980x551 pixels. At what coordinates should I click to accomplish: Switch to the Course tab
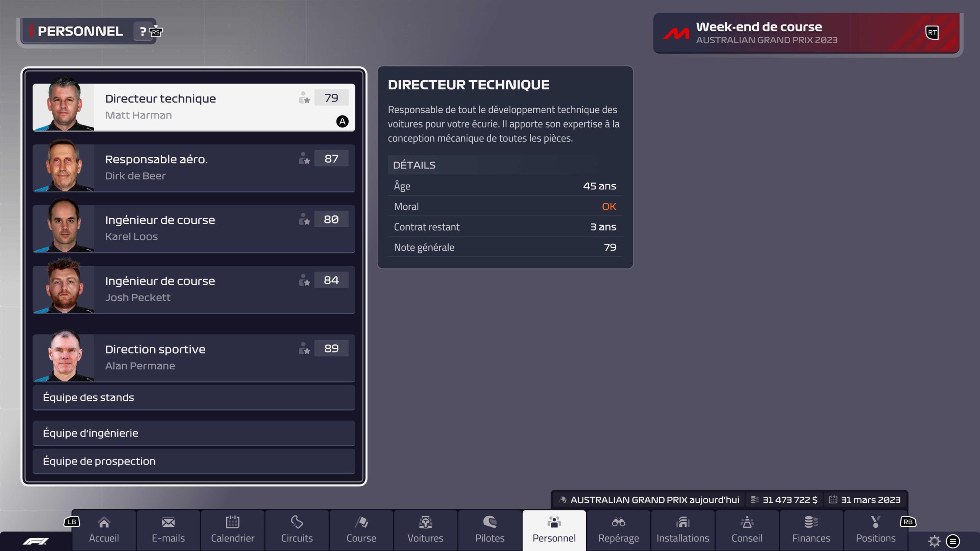click(x=361, y=530)
